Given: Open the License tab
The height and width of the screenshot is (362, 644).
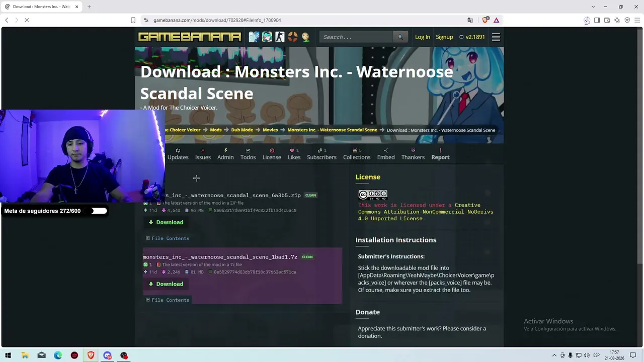Looking at the screenshot, I should (x=272, y=154).
